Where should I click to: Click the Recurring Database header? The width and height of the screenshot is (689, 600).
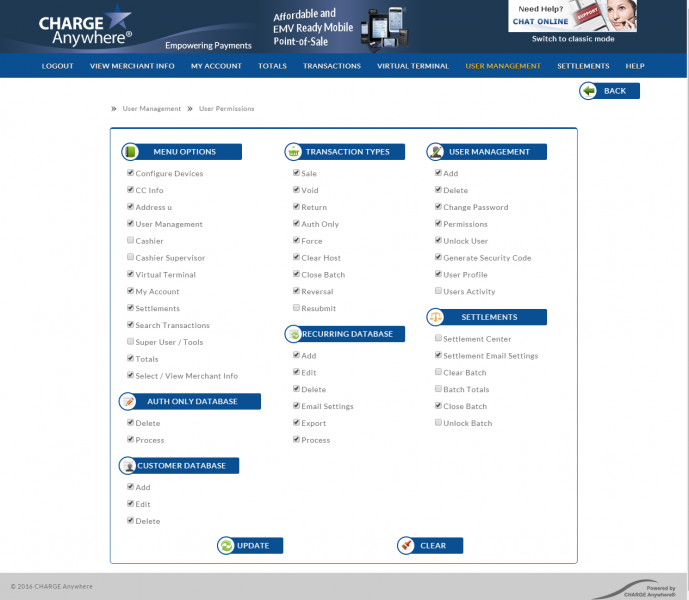[x=345, y=334]
